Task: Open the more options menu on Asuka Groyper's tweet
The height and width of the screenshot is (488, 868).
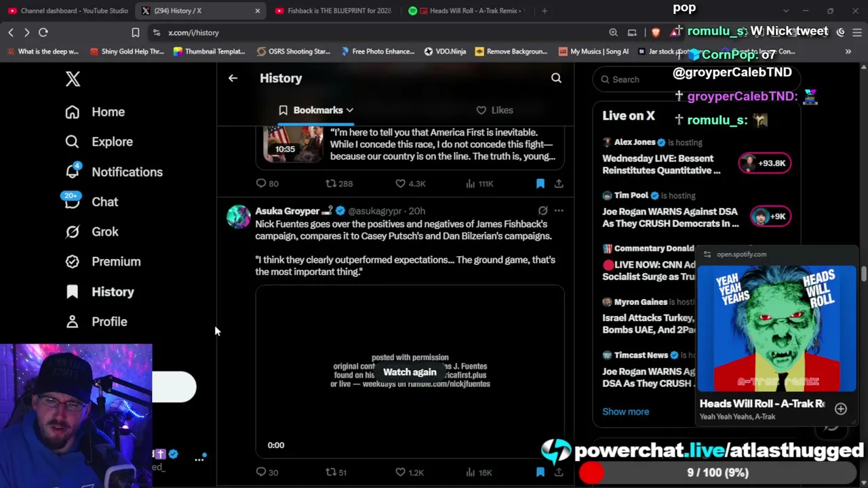Action: (x=559, y=211)
